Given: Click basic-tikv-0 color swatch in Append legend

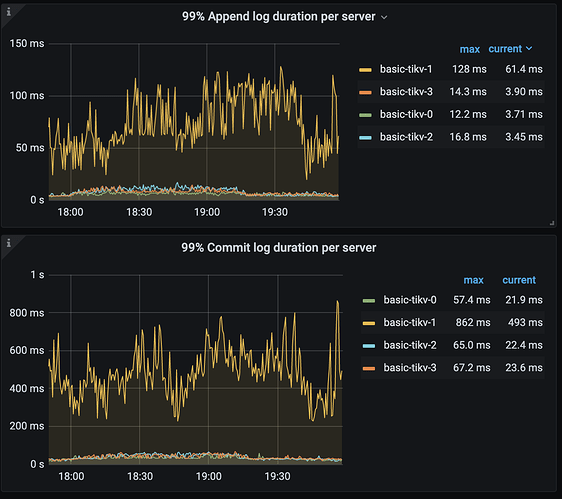Looking at the screenshot, I should coord(365,115).
